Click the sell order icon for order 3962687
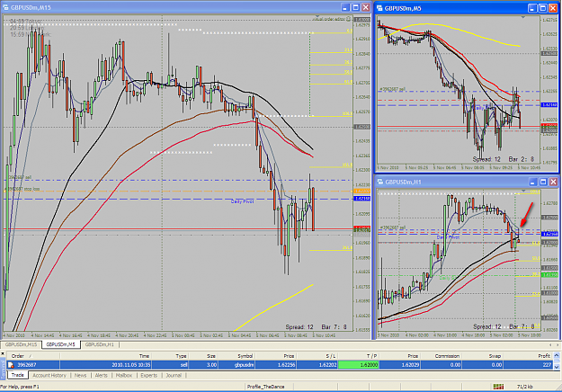The image size is (562, 392). click(x=11, y=365)
